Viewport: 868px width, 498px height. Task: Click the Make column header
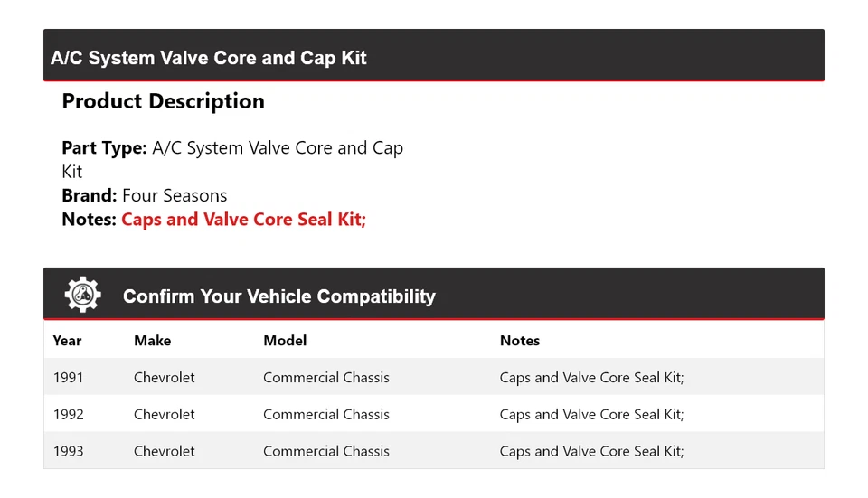[152, 341]
